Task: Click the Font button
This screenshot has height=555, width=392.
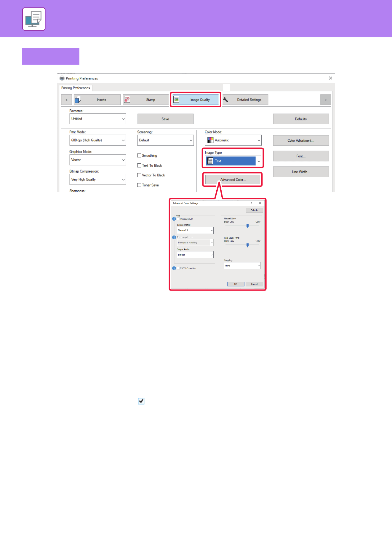Action: [301, 156]
